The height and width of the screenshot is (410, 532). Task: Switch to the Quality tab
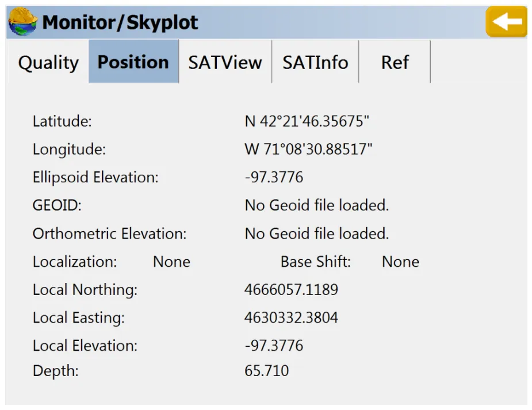(48, 63)
